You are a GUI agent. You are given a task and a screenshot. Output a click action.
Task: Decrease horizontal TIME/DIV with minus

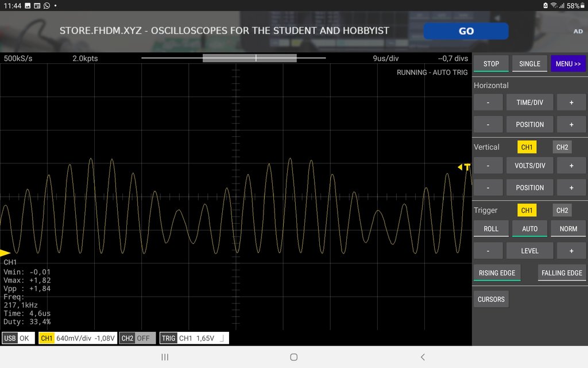[488, 102]
